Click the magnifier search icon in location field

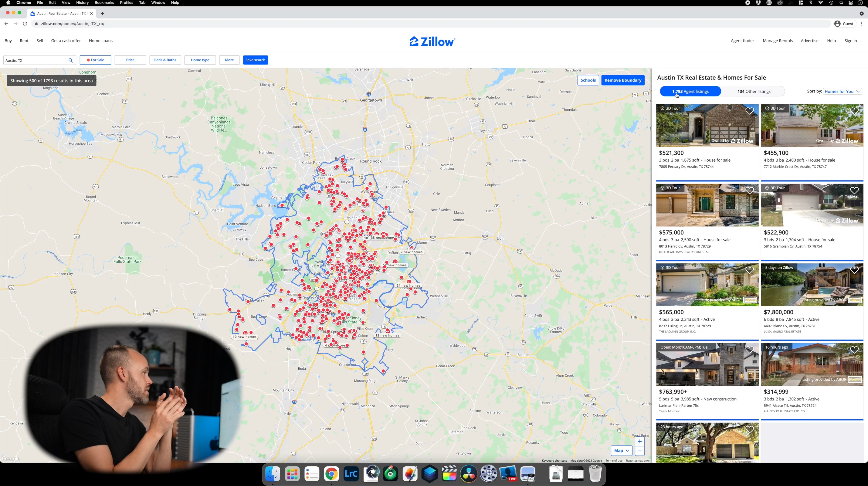pos(71,60)
